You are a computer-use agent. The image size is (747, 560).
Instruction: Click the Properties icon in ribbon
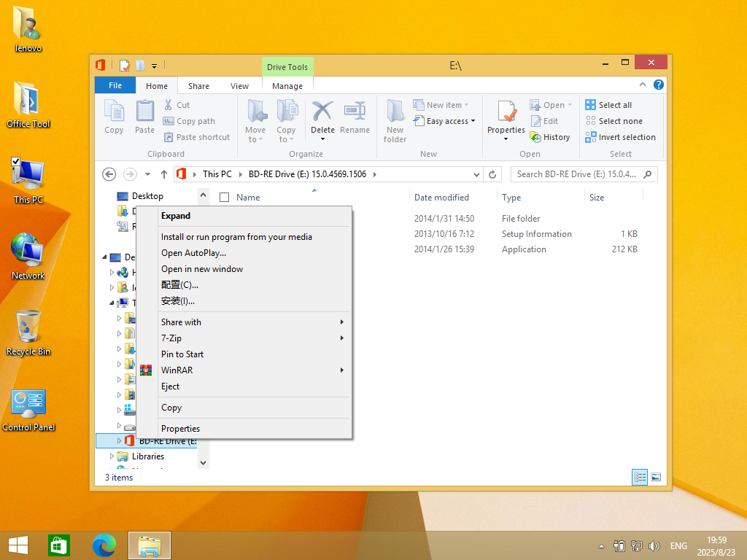506,112
